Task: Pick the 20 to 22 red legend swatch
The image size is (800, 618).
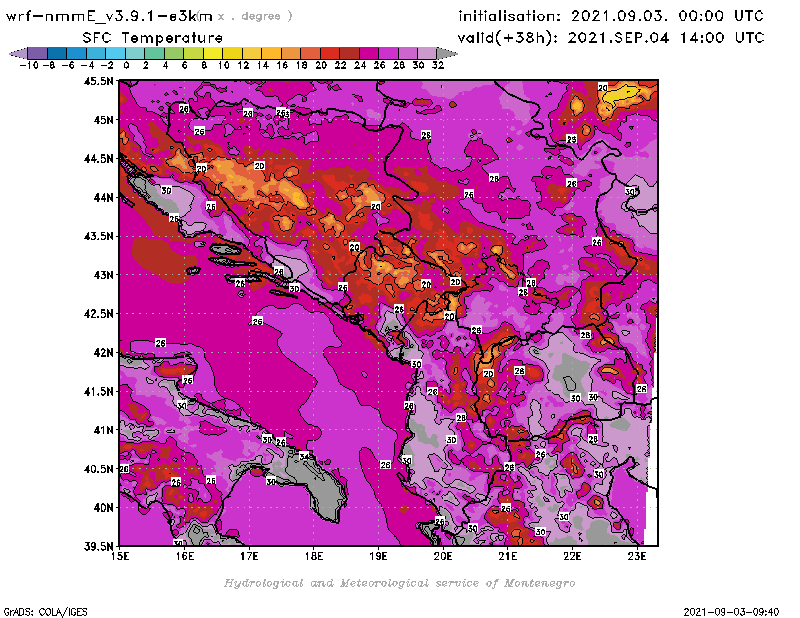Action: click(x=330, y=53)
